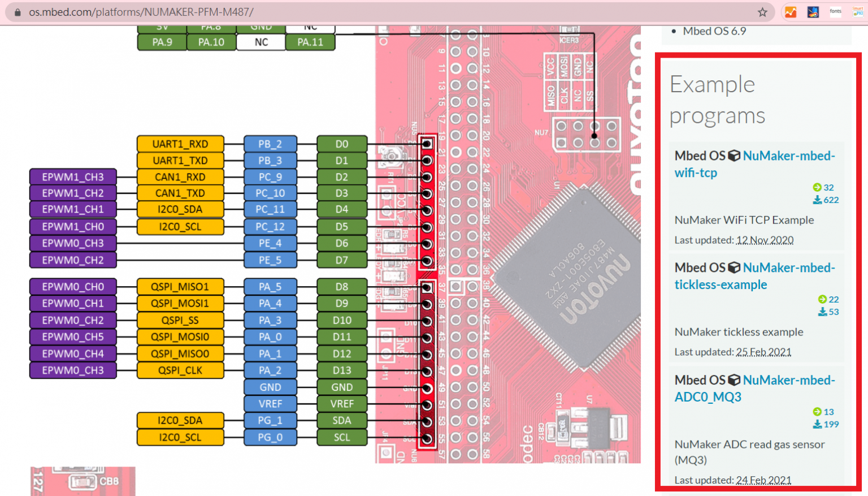Open the blue butterfly extension icon
Viewport: 868px width, 496px height.
pos(813,11)
